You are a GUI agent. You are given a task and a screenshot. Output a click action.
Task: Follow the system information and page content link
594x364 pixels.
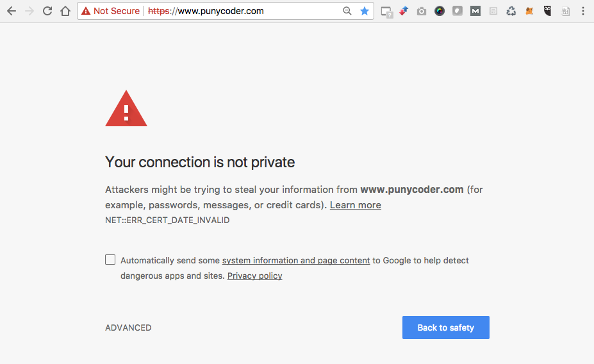(x=296, y=260)
